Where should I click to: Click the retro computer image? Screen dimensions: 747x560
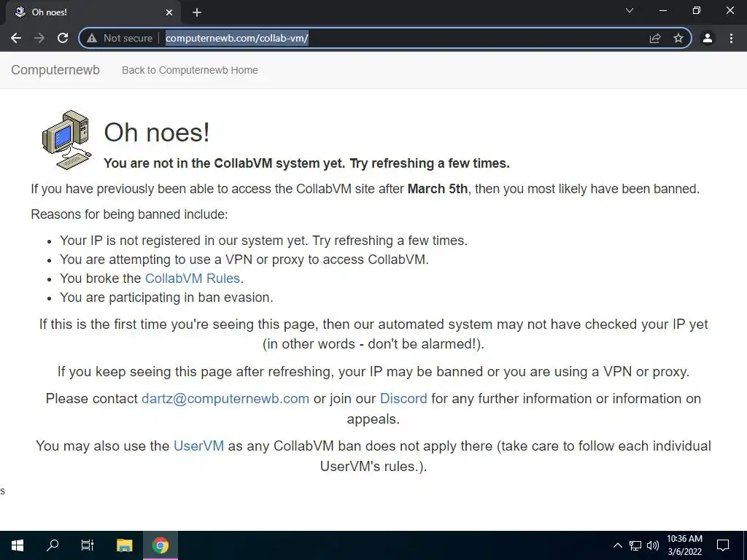66,139
